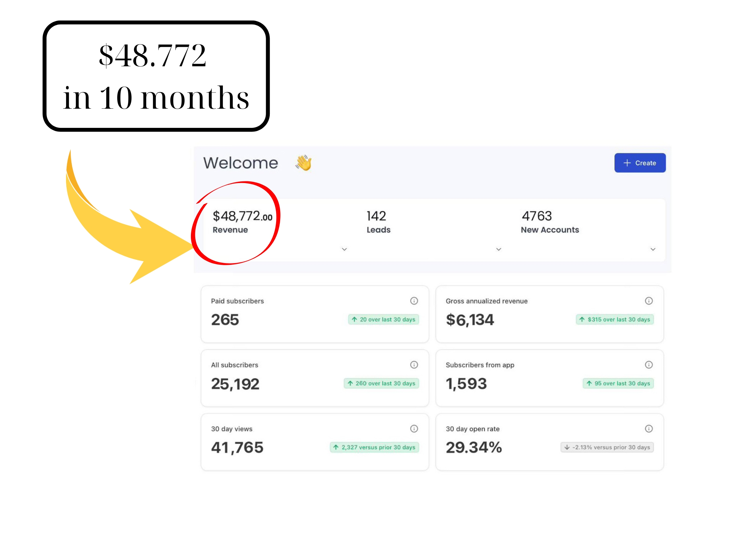Click the '2,327 versus prior 30 days' badge

coord(374,447)
